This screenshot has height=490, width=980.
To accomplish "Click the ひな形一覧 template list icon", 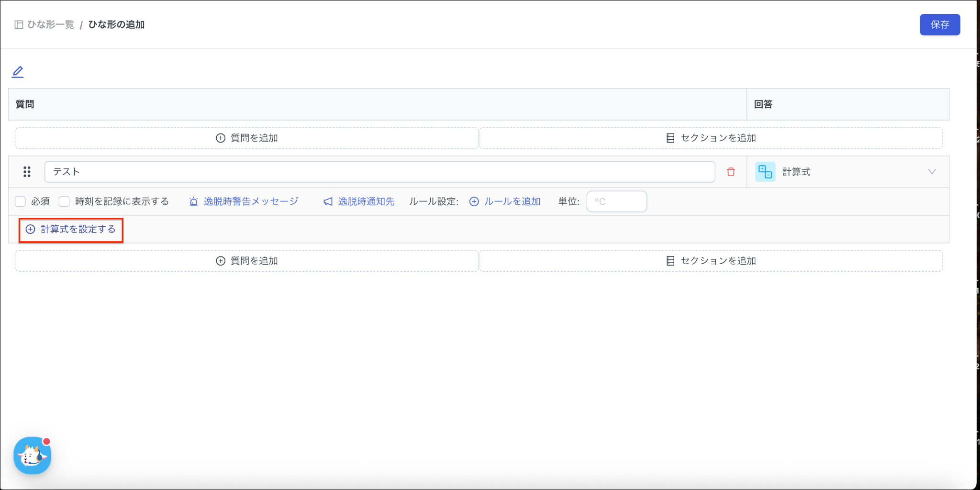I will point(19,25).
